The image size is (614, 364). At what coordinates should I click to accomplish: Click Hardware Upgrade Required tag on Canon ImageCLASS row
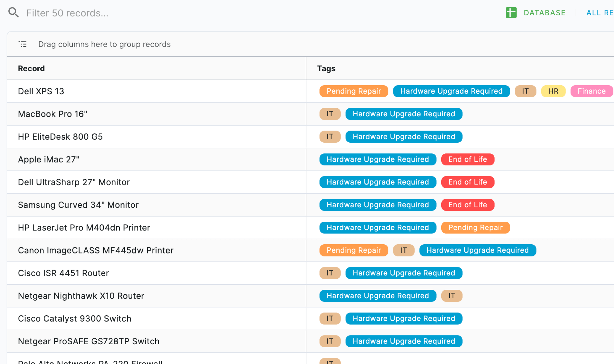[478, 250]
